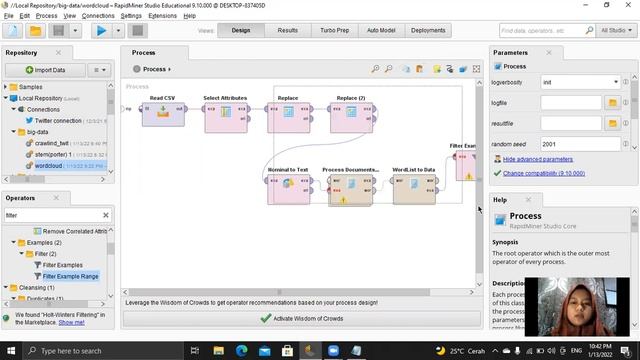Click the logfile input field

571,103
